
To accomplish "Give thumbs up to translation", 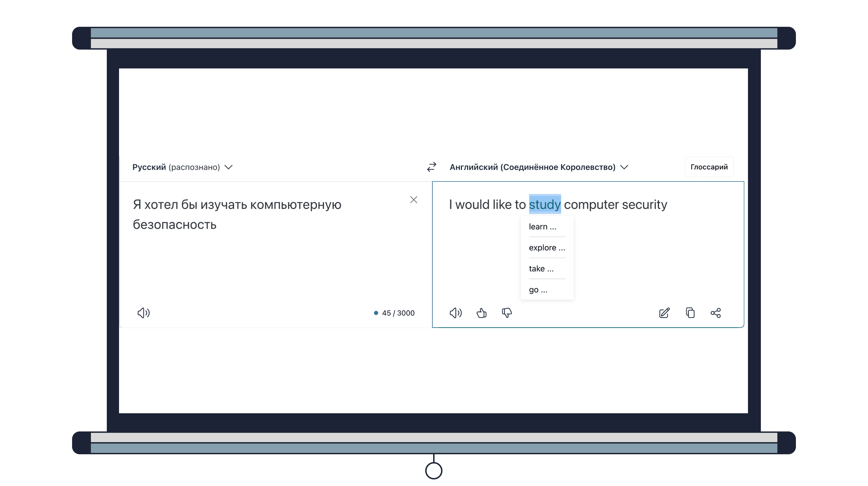I will 481,313.
